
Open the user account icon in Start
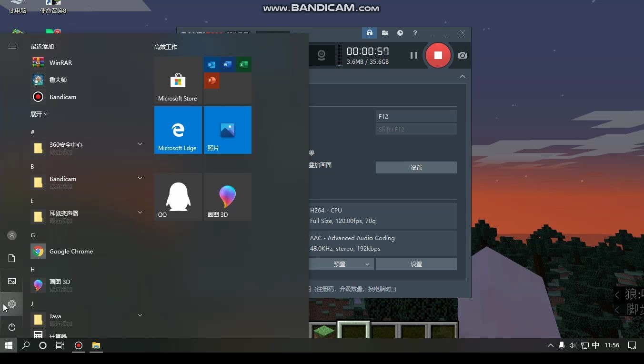click(x=12, y=235)
